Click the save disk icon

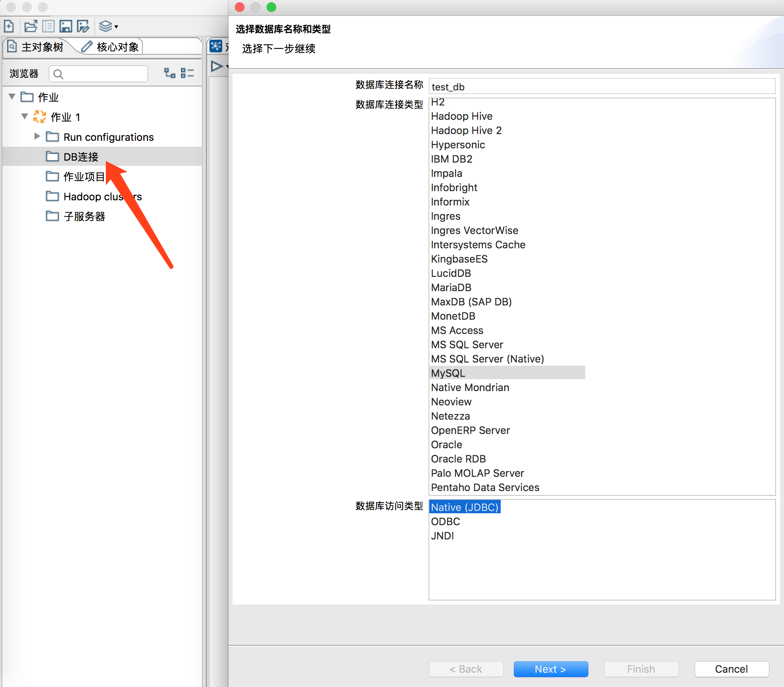coord(65,27)
